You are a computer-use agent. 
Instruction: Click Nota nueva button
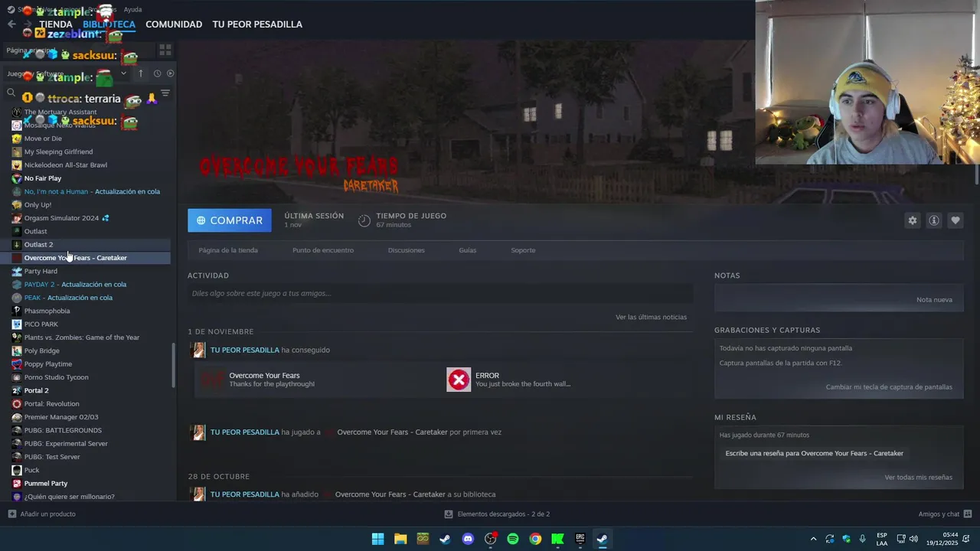click(934, 299)
